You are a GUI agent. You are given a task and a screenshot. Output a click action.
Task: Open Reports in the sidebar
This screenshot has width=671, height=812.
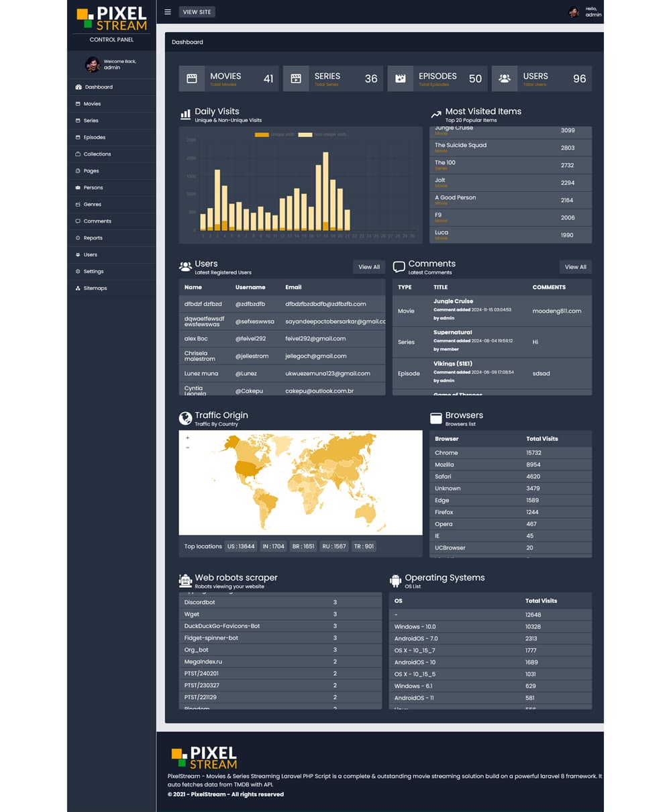tap(93, 238)
